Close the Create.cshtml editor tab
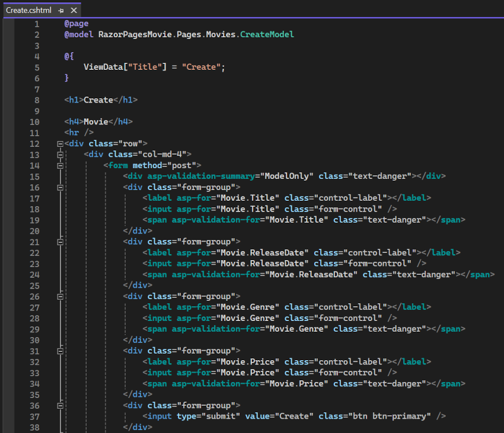Screen dimensions: 504x433 click(x=73, y=10)
